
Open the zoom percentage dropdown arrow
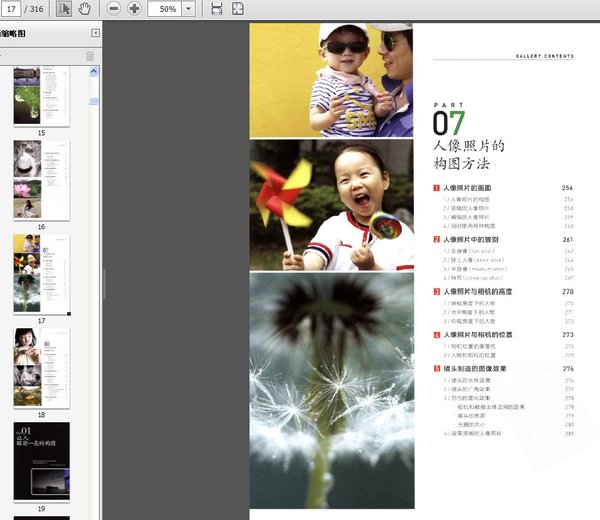point(188,9)
